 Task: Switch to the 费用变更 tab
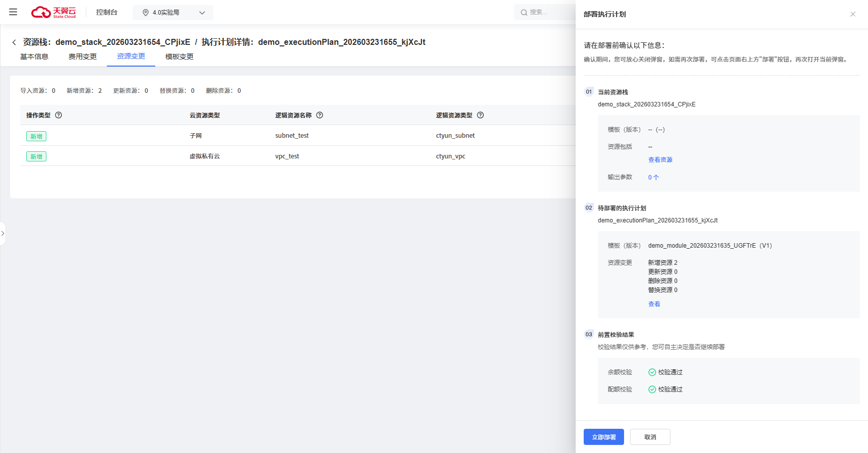pos(83,56)
